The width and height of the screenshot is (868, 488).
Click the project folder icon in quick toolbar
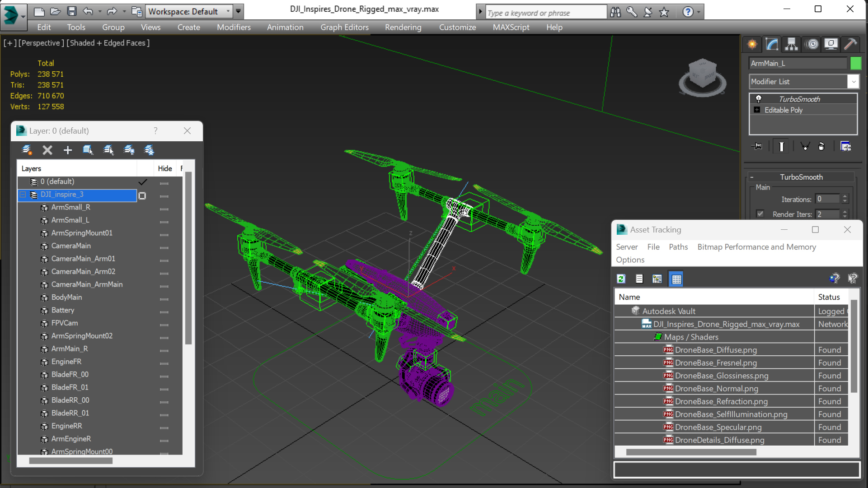[x=136, y=11]
